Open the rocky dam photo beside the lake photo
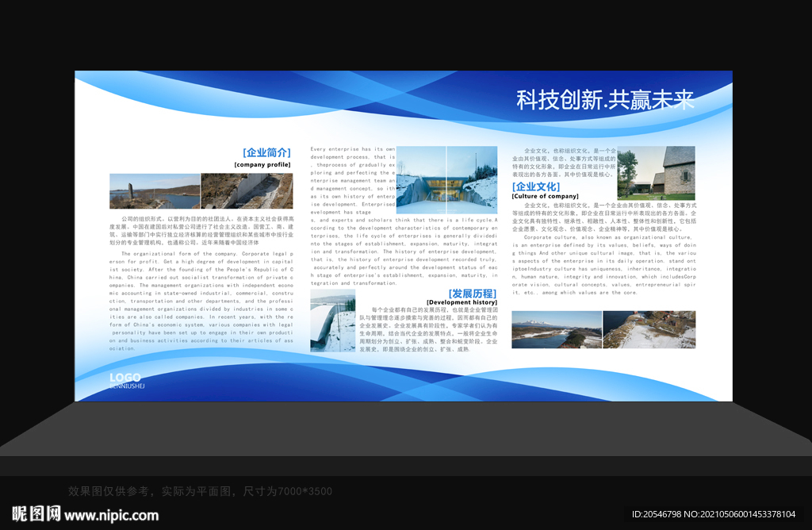Viewport: 812px width, 530px height. coord(247,191)
